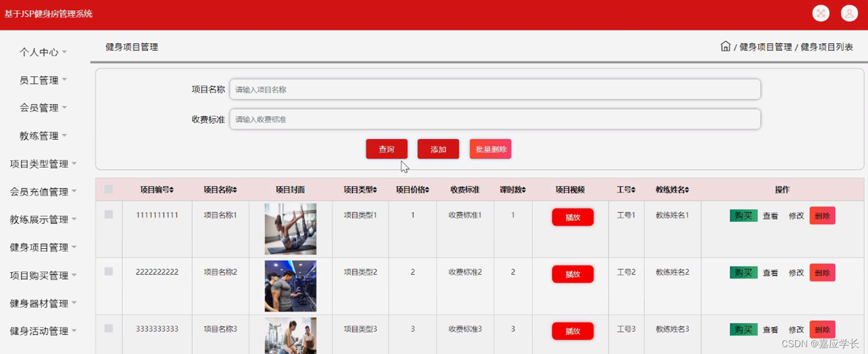This screenshot has height=354, width=868.
Task: Open the gym cover image for 项目名称2
Action: 290,286
